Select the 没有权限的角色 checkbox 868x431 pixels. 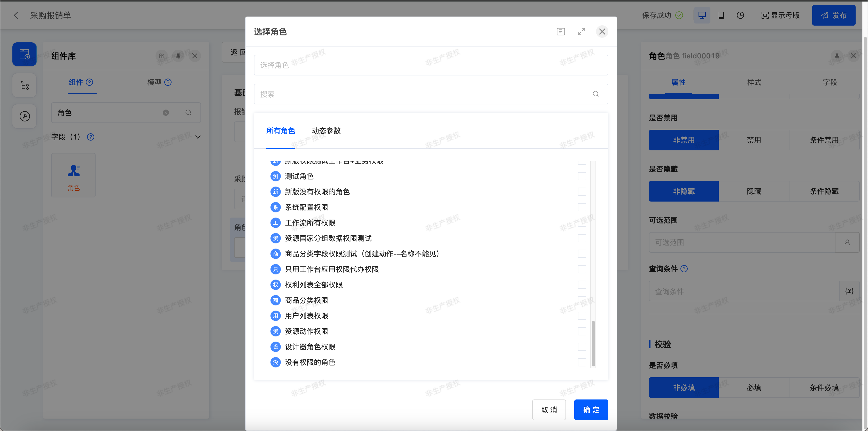[x=582, y=362]
